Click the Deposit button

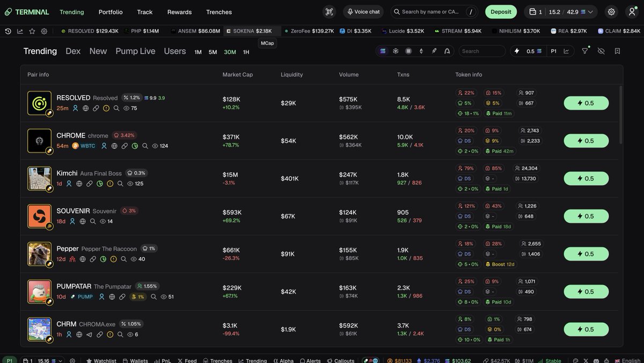pos(501,12)
